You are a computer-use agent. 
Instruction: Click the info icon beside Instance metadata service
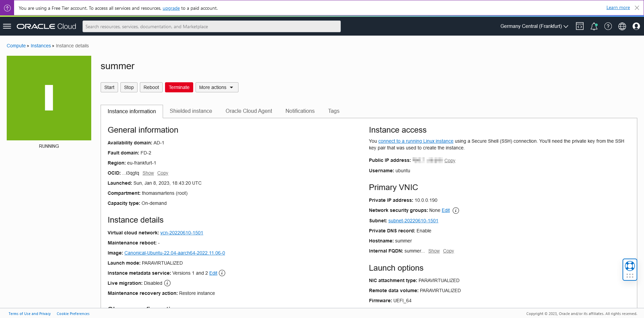pyautogui.click(x=222, y=273)
